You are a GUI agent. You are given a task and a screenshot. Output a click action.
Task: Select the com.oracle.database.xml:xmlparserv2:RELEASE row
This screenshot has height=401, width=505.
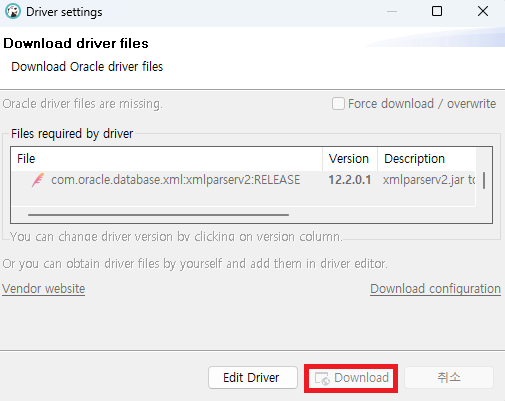pyautogui.click(x=243, y=180)
